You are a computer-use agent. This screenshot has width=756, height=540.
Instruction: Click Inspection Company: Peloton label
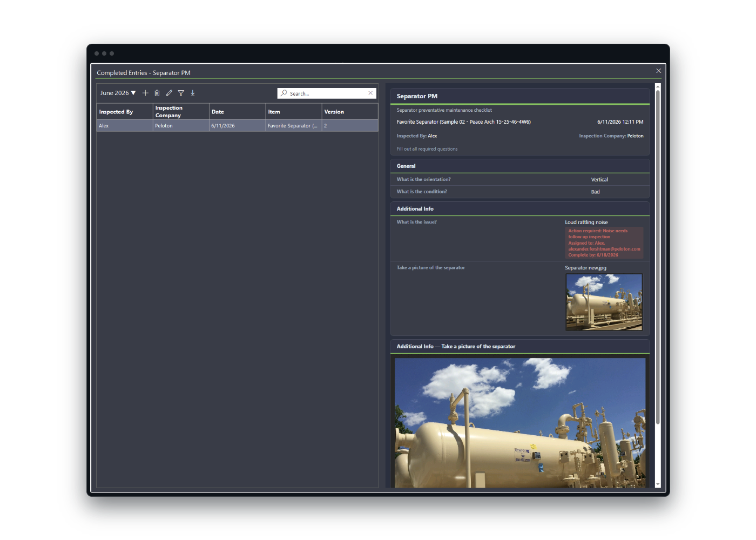(x=611, y=136)
